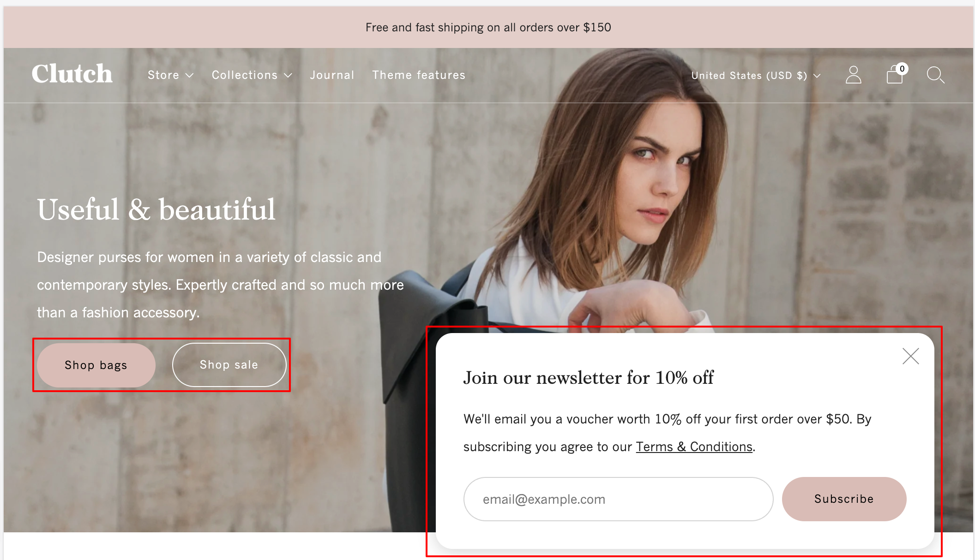Close the newsletter popup with X
The width and height of the screenshot is (975, 560).
[x=910, y=356]
